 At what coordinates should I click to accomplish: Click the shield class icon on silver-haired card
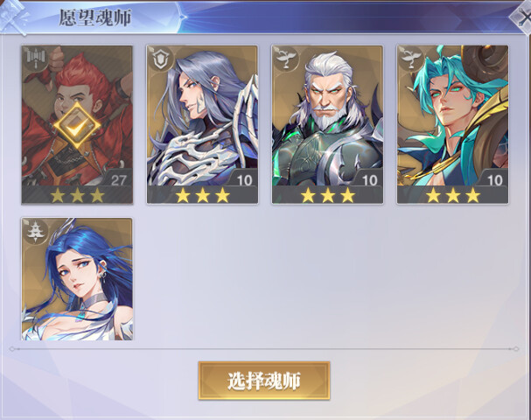click(x=160, y=59)
